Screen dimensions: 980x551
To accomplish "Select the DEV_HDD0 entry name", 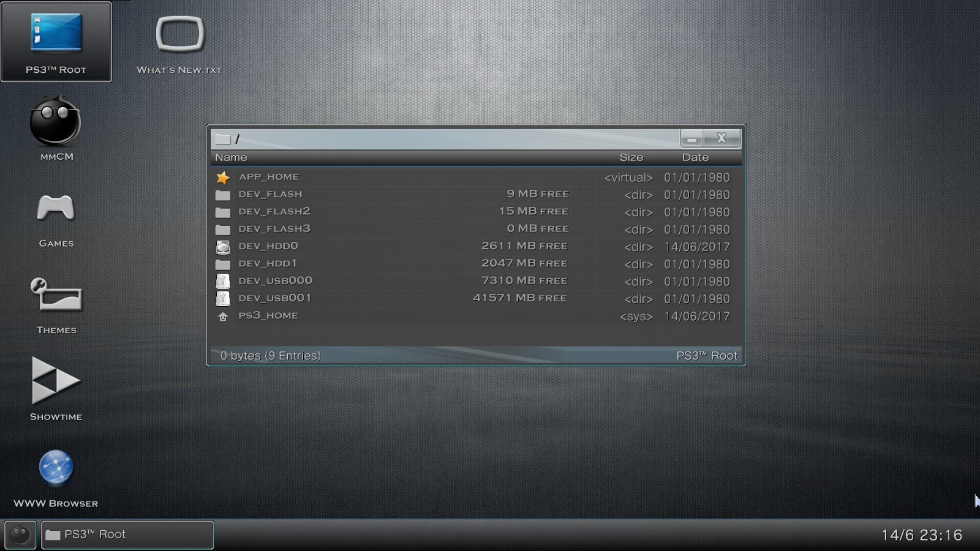I will (268, 246).
